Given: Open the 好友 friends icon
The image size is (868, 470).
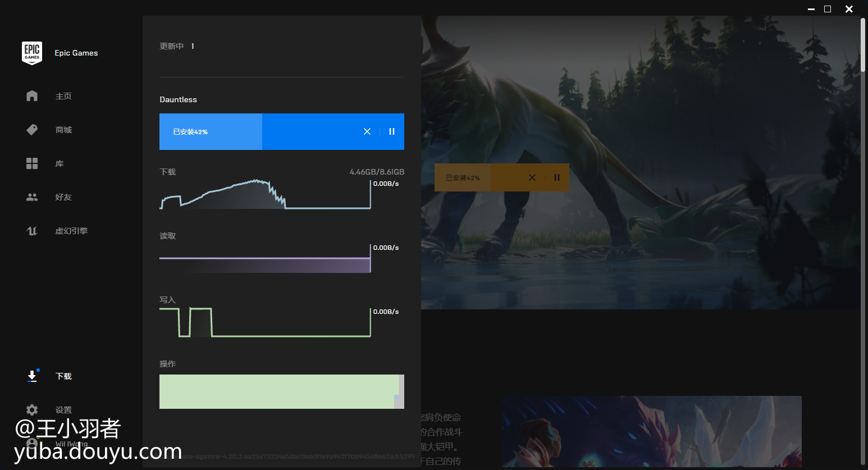Looking at the screenshot, I should pyautogui.click(x=32, y=197).
